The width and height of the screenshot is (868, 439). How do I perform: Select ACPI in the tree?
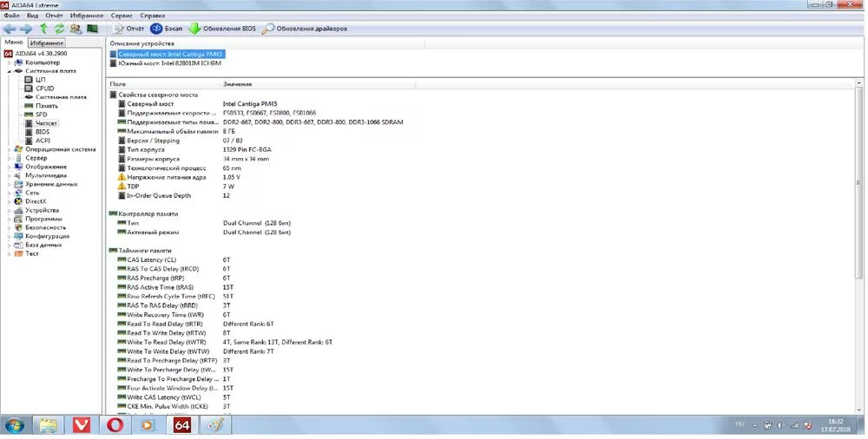[37, 141]
